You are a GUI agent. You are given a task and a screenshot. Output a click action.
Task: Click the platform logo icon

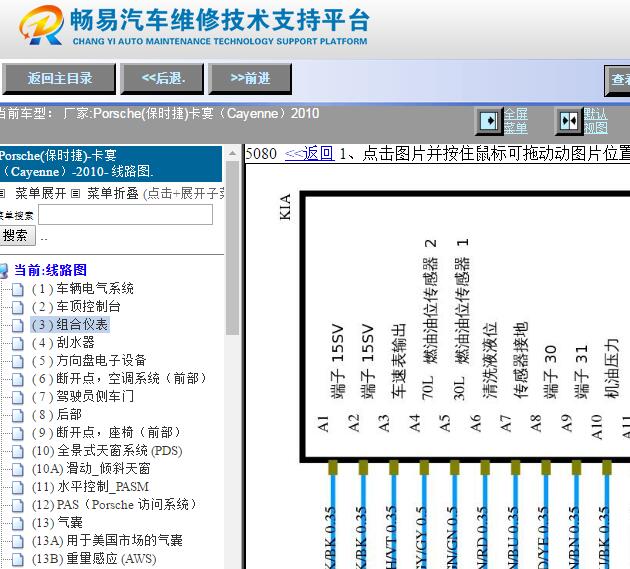point(41,25)
